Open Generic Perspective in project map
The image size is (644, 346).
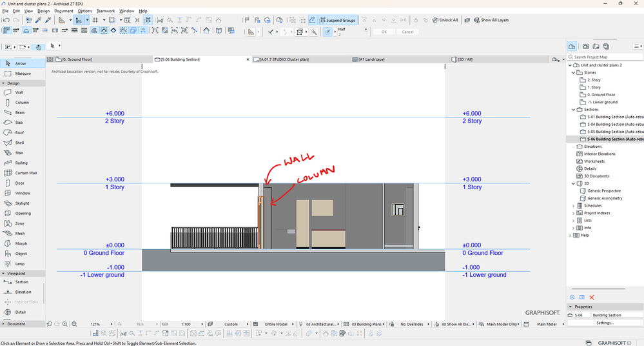point(603,191)
